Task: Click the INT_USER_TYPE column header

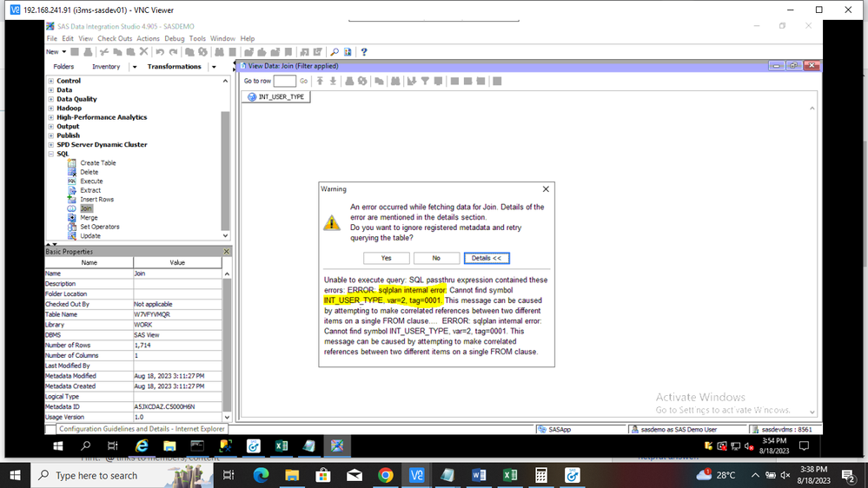Action: 276,97
